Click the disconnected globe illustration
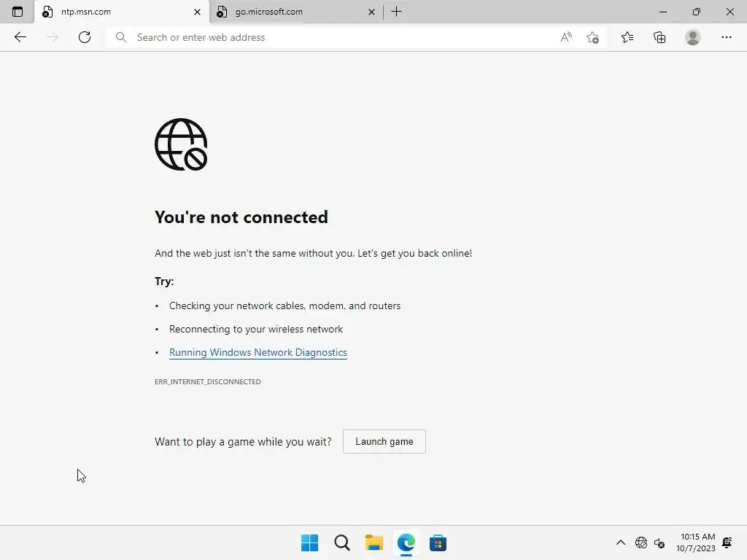The width and height of the screenshot is (747, 560). coord(181,144)
